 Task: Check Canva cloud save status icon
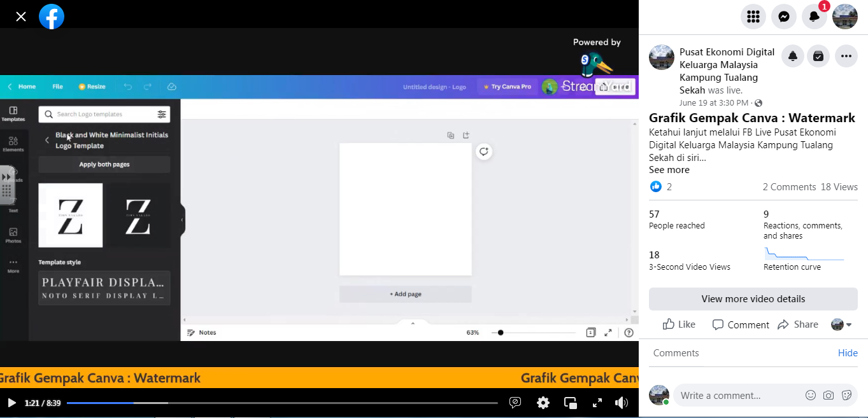pyautogui.click(x=171, y=87)
